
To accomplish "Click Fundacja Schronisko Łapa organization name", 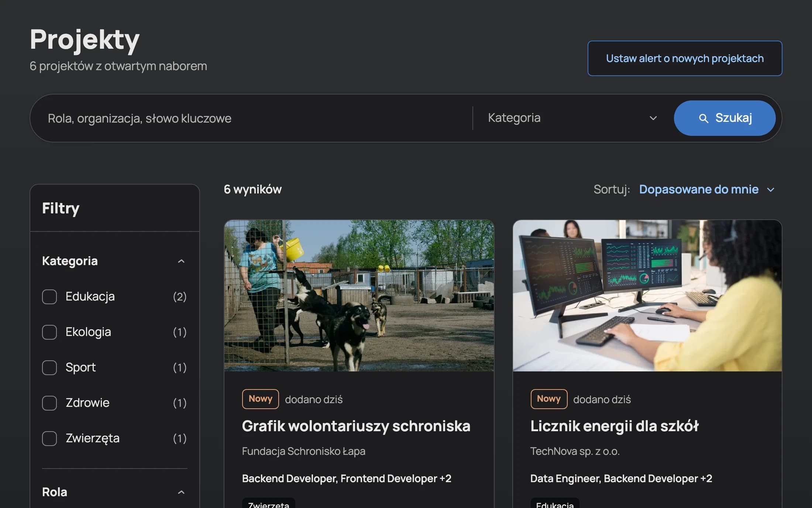I will 304,451.
